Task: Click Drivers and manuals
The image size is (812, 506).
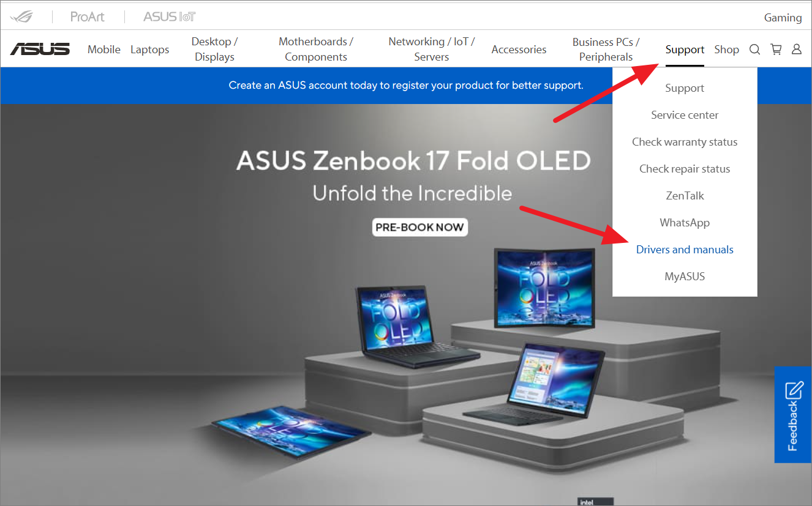Action: point(685,250)
